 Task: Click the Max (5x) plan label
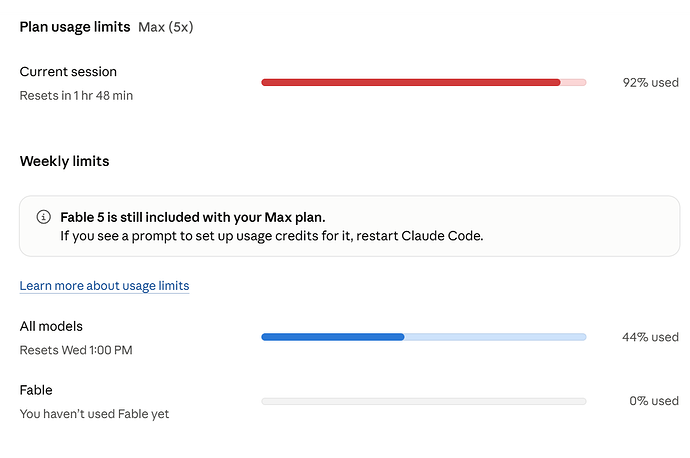point(165,27)
